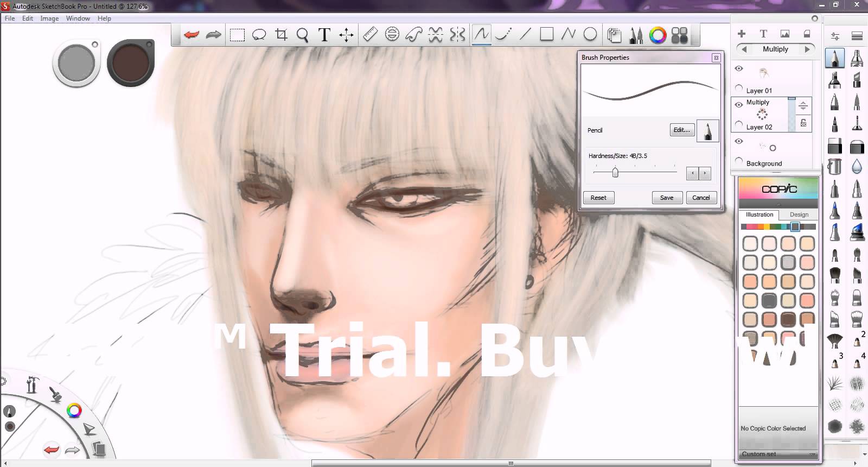Add a new layer with plus icon
Screen dimensions: 868x467
pyautogui.click(x=742, y=34)
